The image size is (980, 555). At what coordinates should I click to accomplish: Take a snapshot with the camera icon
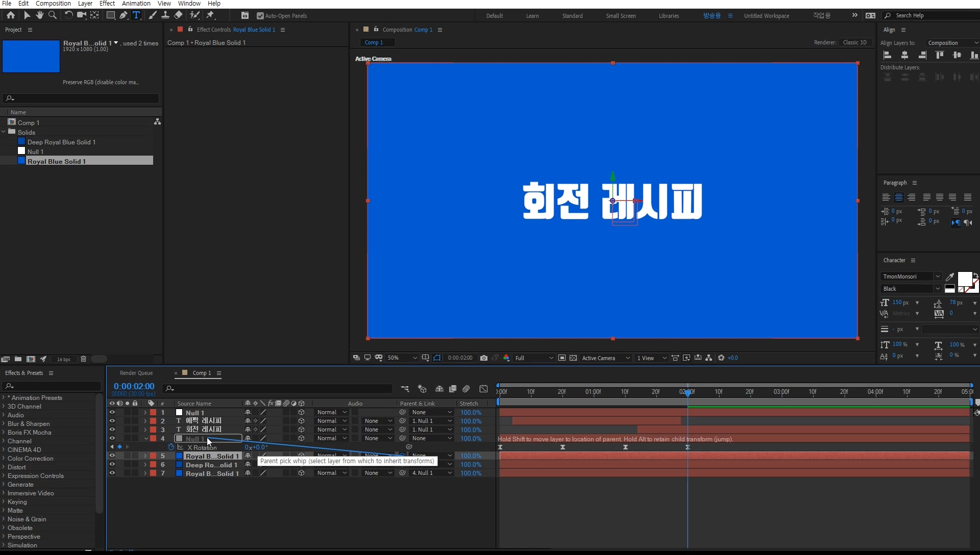click(484, 358)
